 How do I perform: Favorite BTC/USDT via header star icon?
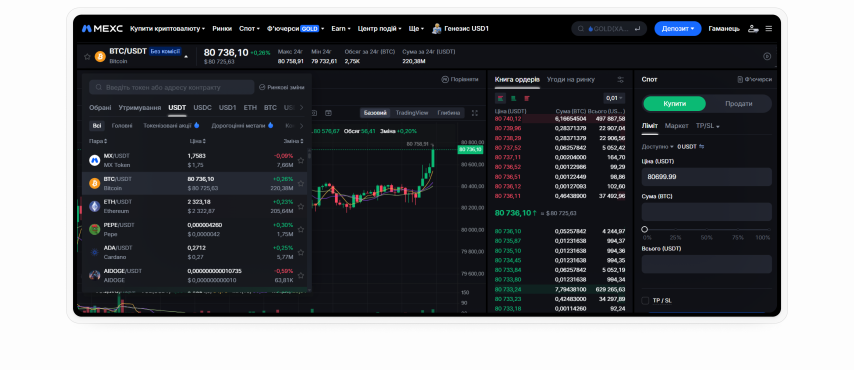pyautogui.click(x=87, y=56)
